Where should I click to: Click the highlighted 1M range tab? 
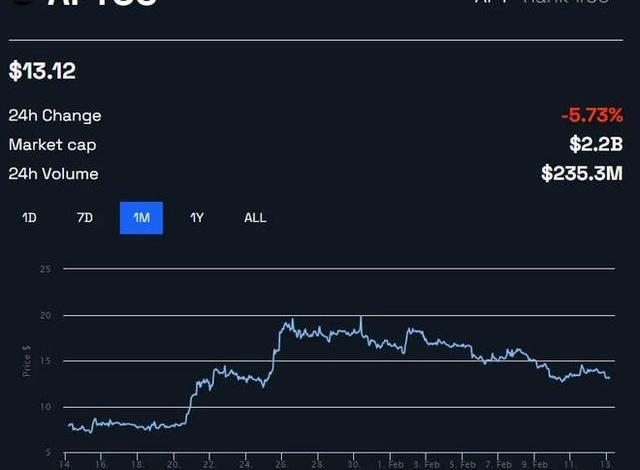point(141,217)
